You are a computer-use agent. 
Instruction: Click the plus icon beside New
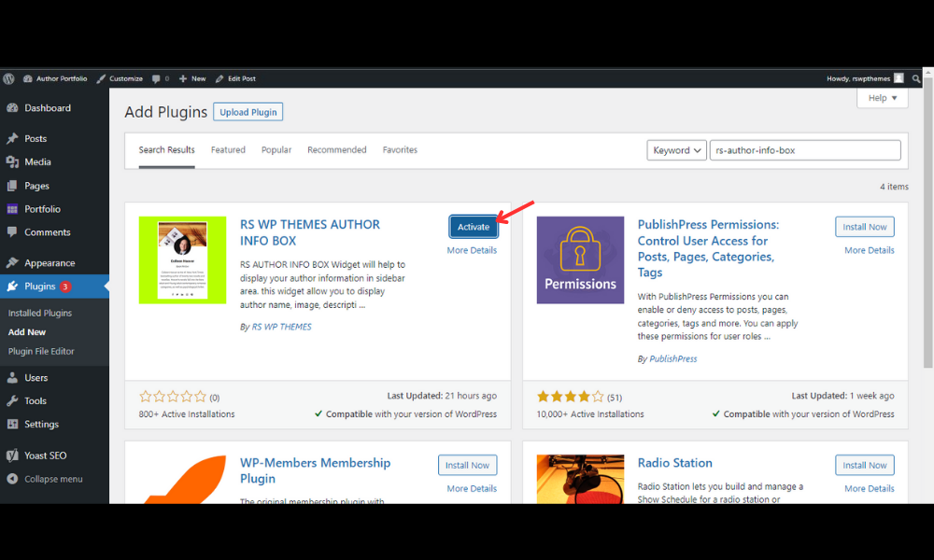[x=183, y=78]
